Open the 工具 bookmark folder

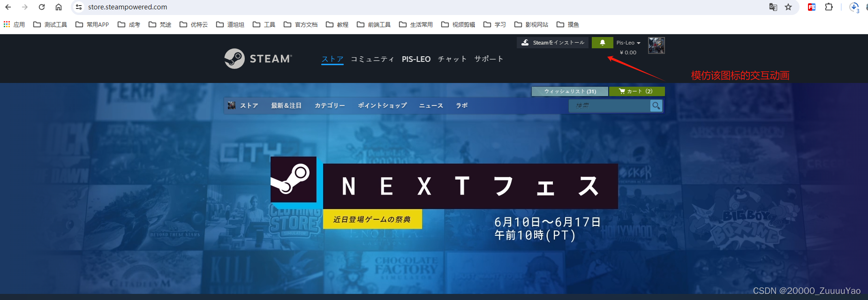tap(264, 24)
